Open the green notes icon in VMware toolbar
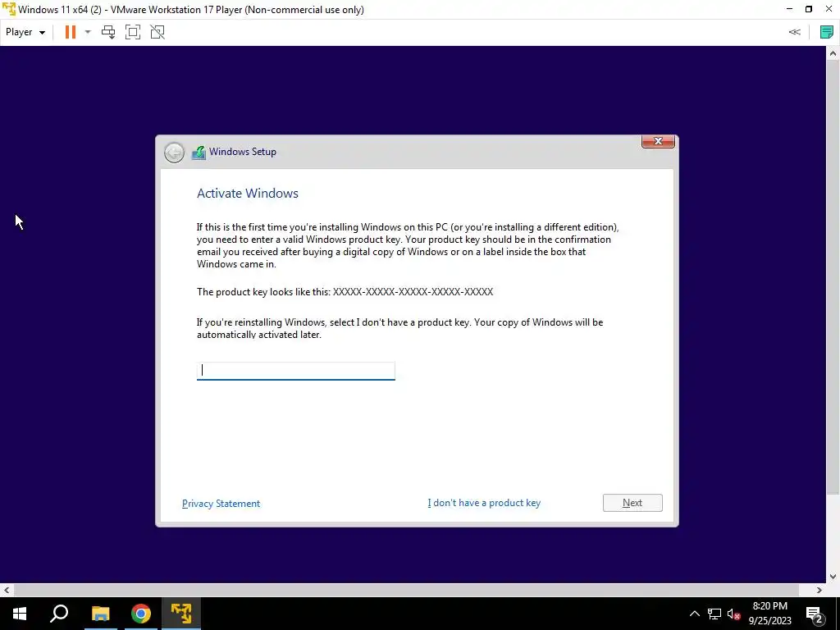This screenshot has height=630, width=840. point(827,32)
